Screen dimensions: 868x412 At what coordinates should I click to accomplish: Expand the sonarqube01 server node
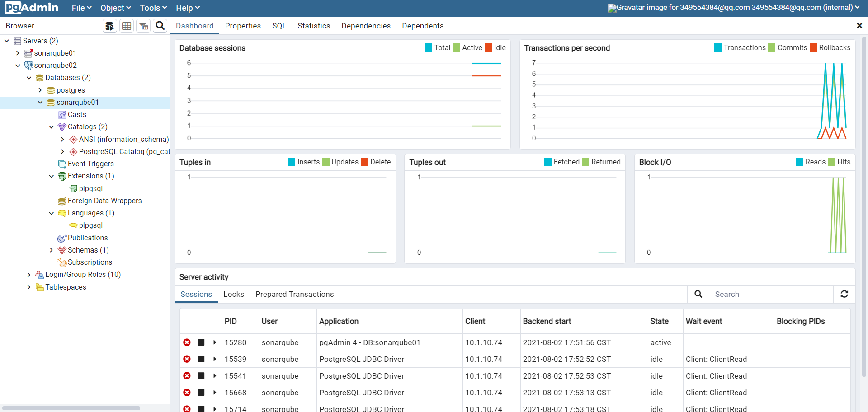click(18, 53)
